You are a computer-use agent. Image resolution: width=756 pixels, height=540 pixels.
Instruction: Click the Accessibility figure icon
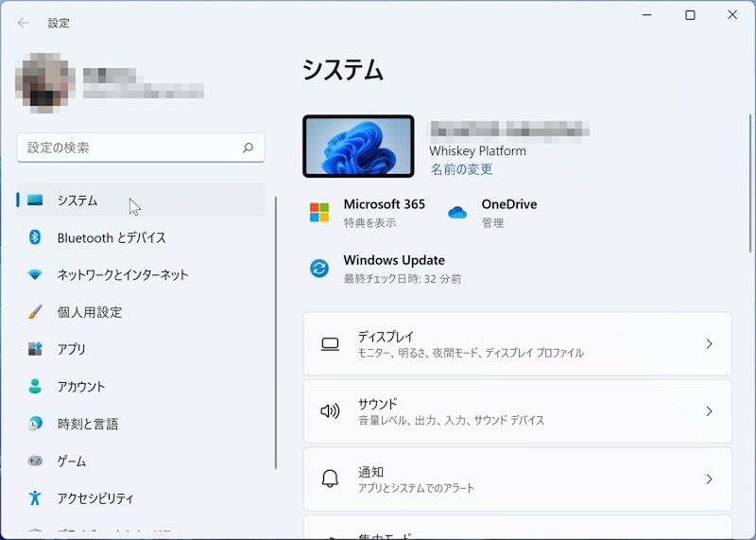pos(35,498)
